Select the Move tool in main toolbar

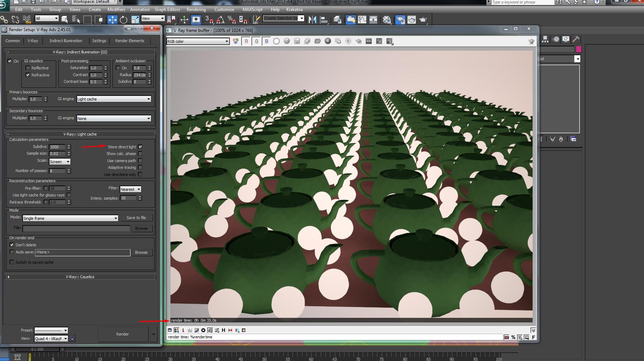pos(112,19)
